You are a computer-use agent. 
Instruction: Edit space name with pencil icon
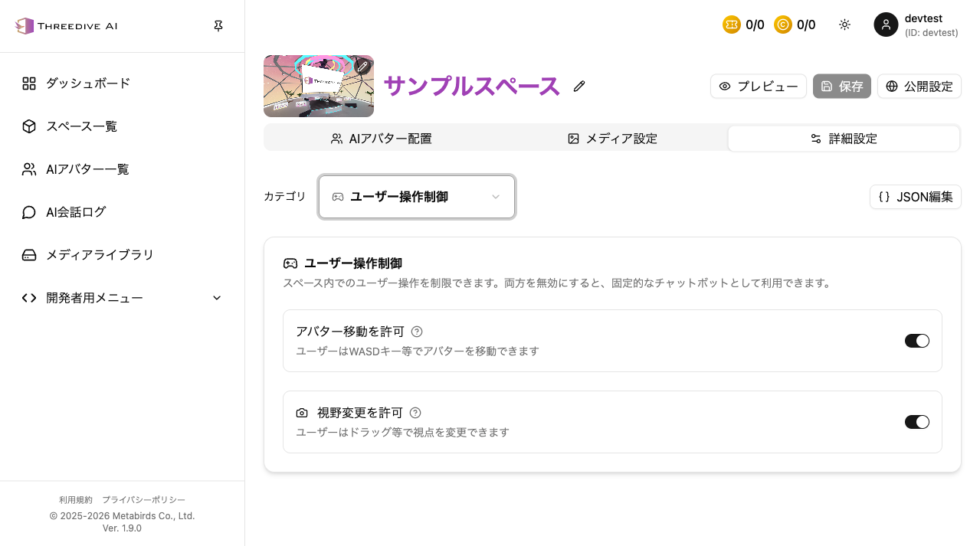tap(579, 87)
